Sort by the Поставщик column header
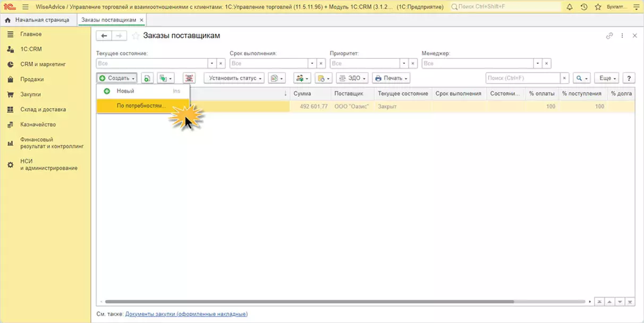Image resolution: width=644 pixels, height=323 pixels. (352, 93)
